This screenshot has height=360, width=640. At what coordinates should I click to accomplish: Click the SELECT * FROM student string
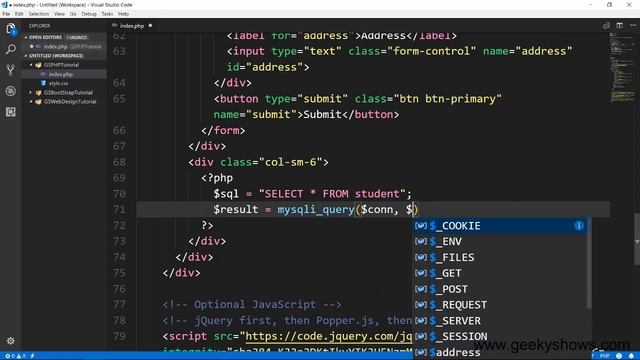[x=332, y=194]
